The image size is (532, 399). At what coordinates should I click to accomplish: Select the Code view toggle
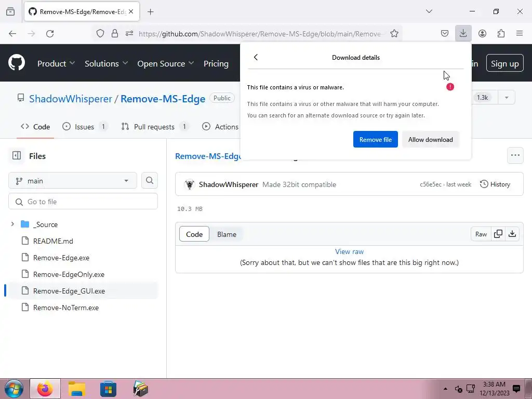click(x=194, y=234)
